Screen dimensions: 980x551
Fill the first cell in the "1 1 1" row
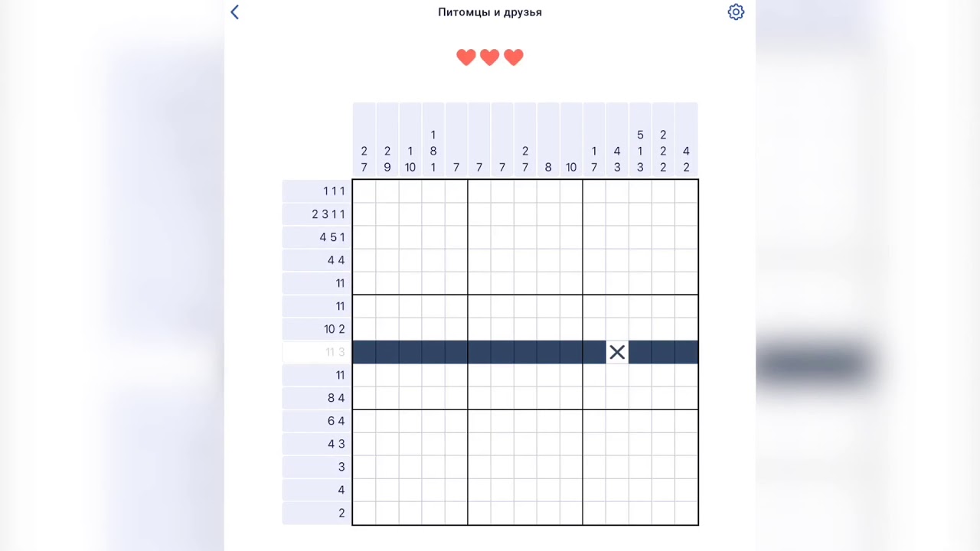(x=364, y=191)
